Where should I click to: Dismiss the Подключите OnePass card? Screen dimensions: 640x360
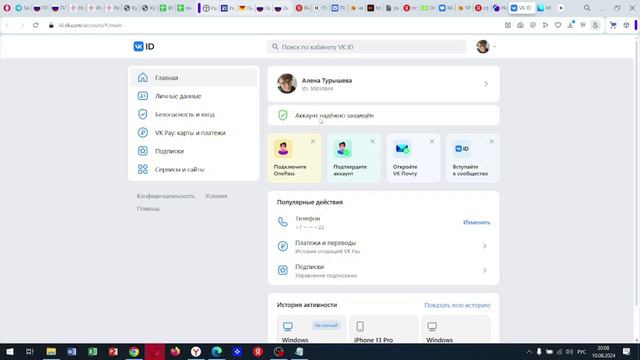click(313, 141)
